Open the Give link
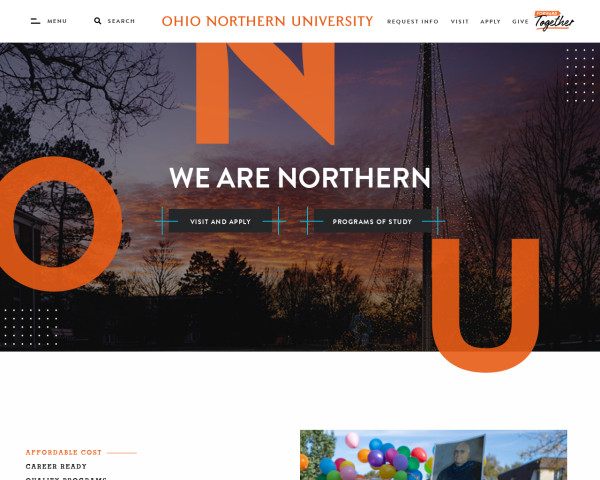Image resolution: width=600 pixels, height=480 pixels. click(520, 21)
